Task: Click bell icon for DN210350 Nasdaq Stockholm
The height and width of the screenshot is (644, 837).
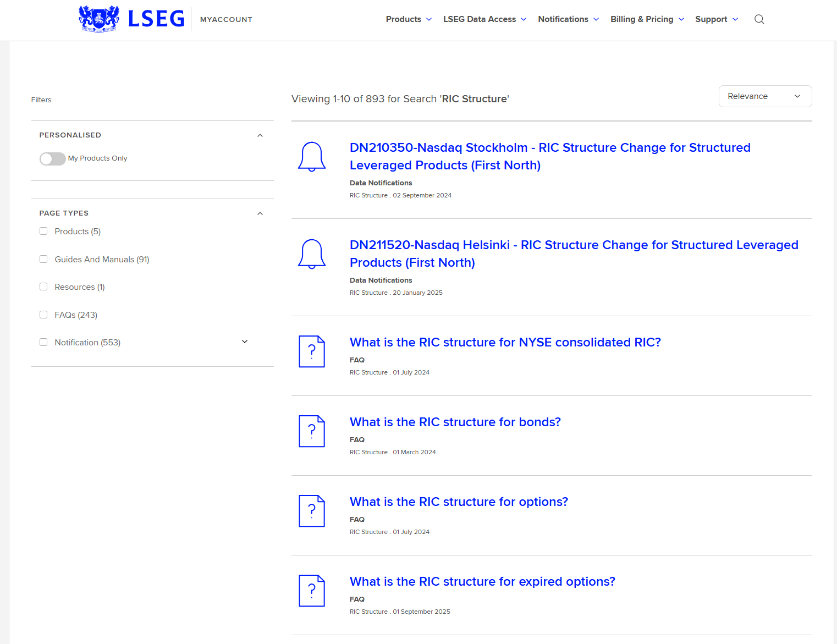Action: [x=312, y=157]
